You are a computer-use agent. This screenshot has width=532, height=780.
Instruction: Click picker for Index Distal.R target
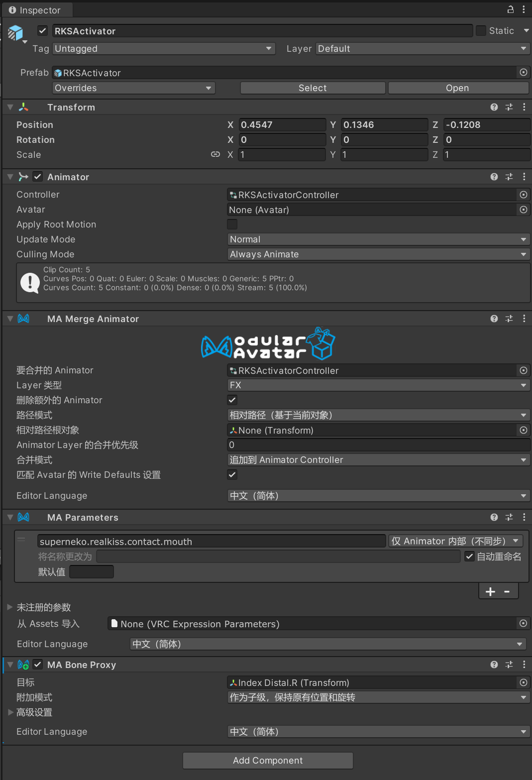pos(523,682)
